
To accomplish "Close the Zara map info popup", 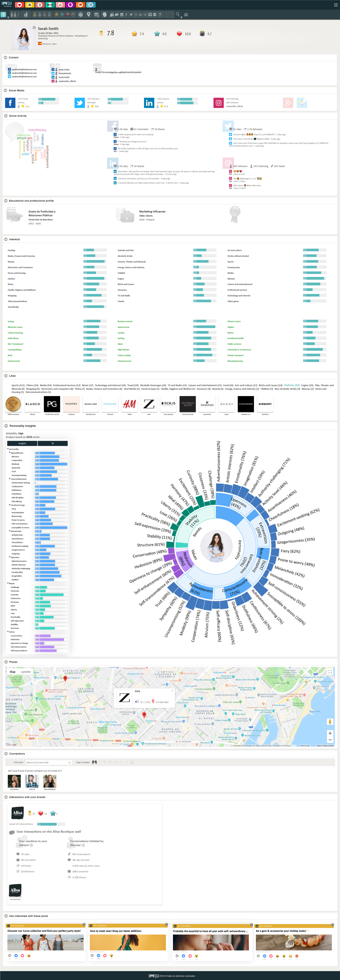I will 172,691.
